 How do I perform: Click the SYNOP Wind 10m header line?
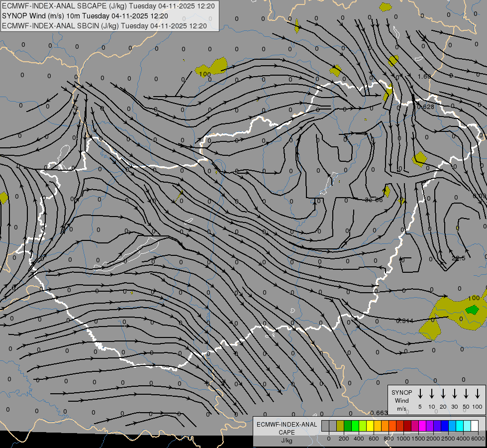[85, 16]
